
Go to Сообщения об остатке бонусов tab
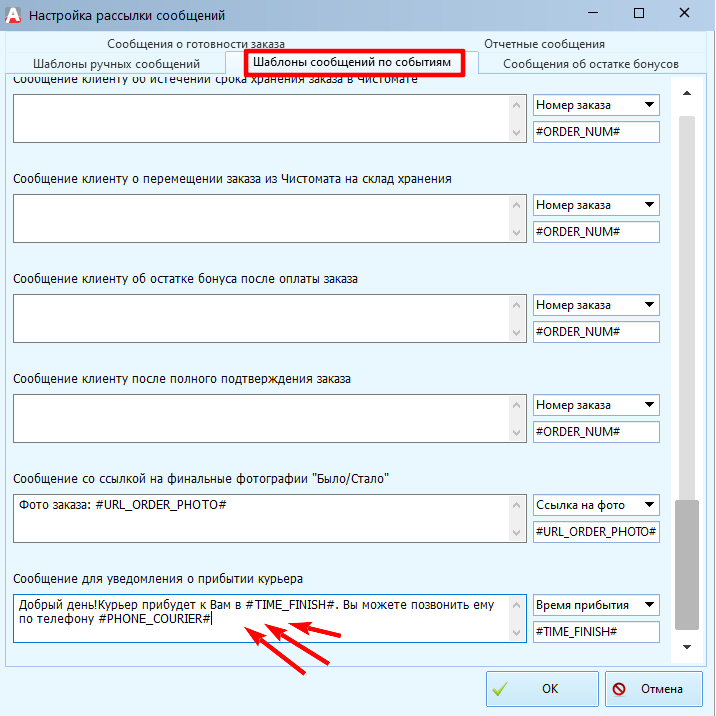click(591, 63)
